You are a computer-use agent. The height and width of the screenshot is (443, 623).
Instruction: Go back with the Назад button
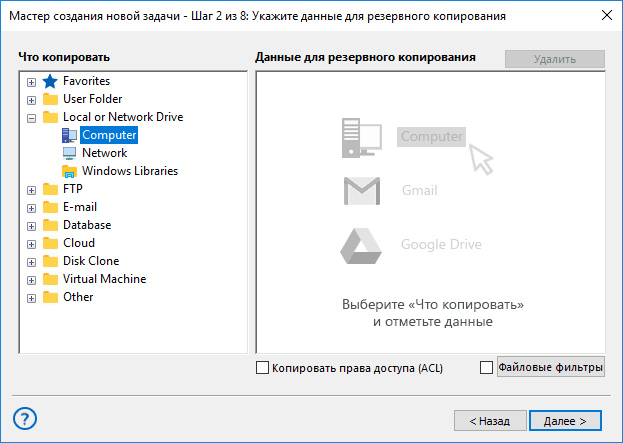pyautogui.click(x=488, y=421)
